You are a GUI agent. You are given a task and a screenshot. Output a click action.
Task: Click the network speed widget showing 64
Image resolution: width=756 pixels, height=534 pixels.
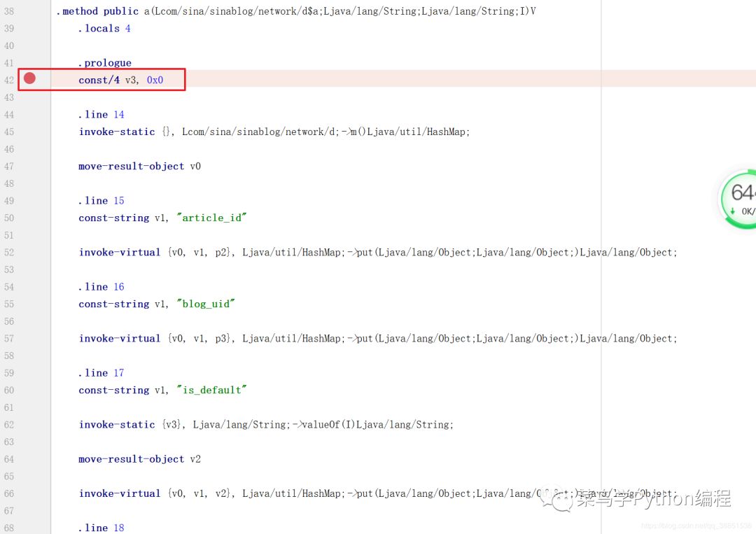(x=737, y=199)
